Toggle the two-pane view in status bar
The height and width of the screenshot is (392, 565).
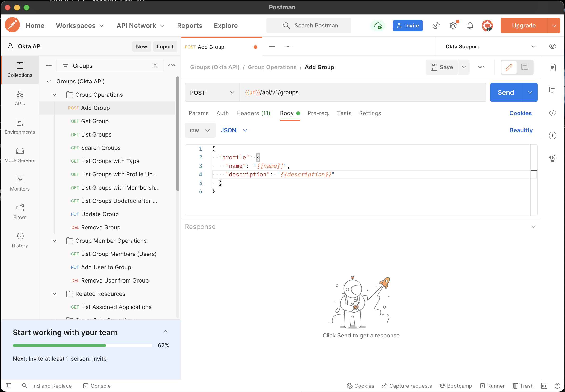544,386
